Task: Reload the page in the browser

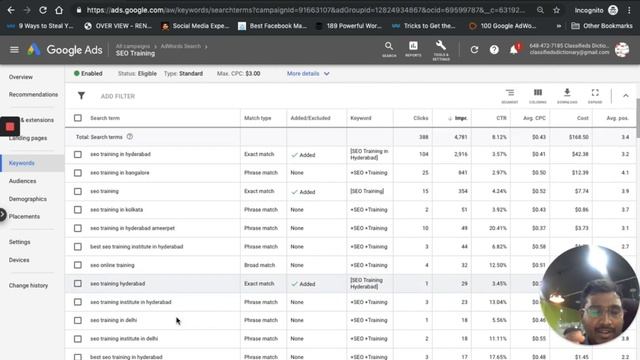Action: (43, 10)
